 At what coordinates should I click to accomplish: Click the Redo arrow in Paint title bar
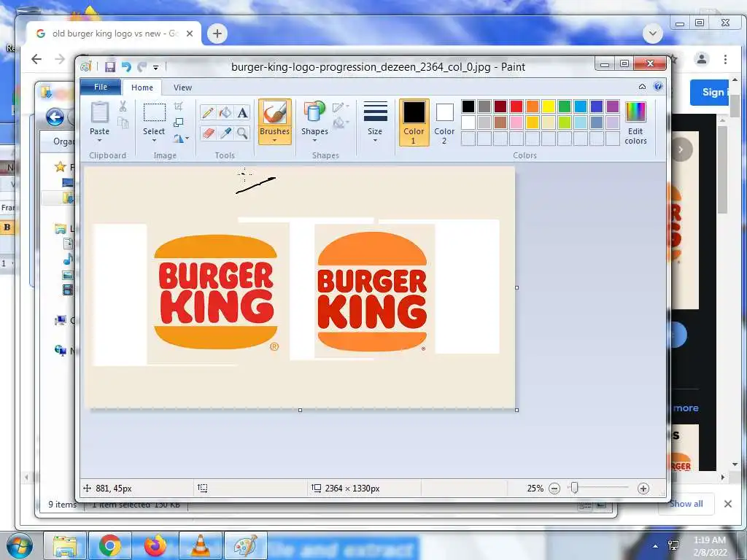click(x=142, y=66)
